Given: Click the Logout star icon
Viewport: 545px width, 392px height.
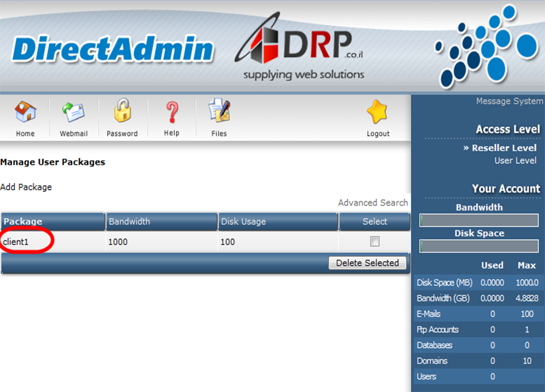Looking at the screenshot, I should tap(378, 112).
